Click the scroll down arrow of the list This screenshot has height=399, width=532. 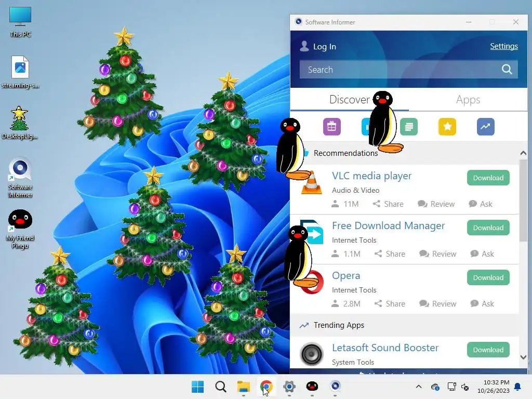click(523, 357)
